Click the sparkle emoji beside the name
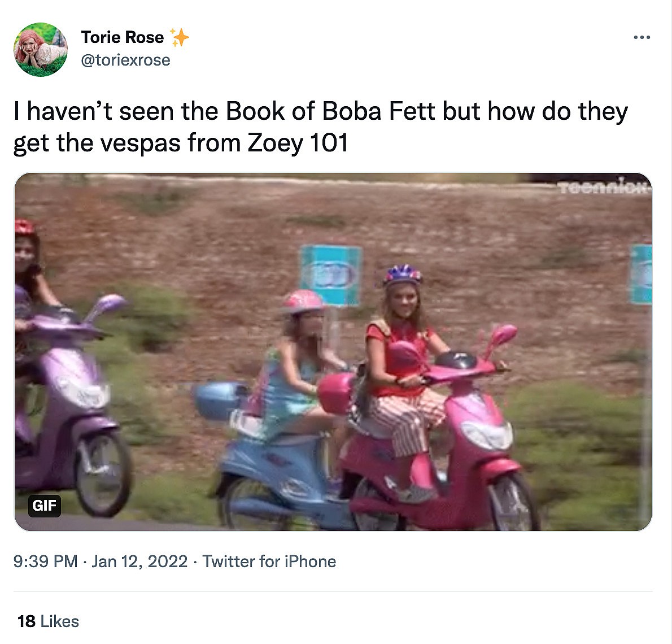The height and width of the screenshot is (644, 672). (x=180, y=37)
